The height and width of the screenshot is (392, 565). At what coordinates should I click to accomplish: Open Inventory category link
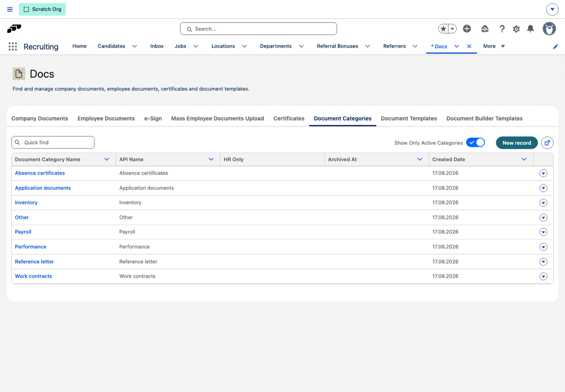click(x=26, y=202)
